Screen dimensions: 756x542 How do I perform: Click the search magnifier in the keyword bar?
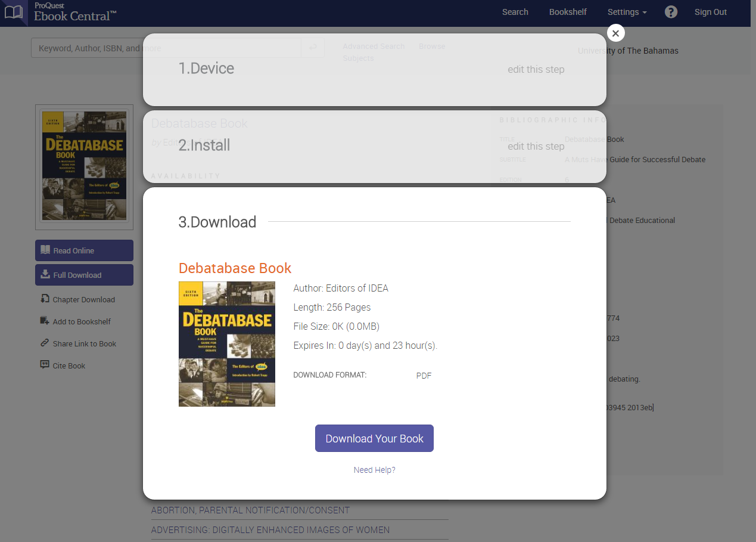click(312, 47)
